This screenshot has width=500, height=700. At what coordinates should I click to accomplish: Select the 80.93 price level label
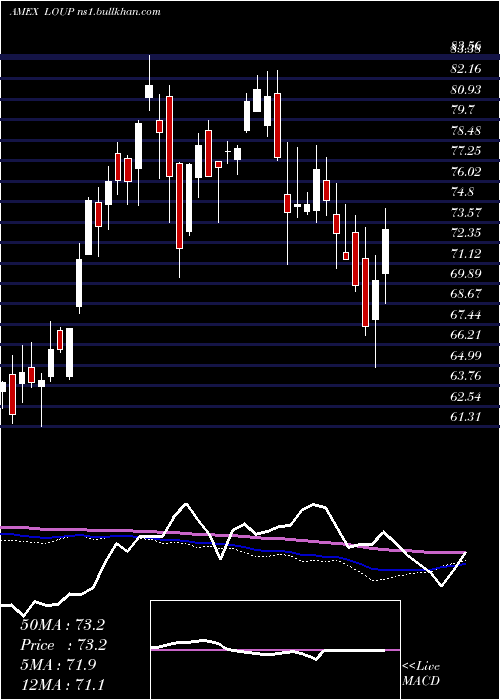click(x=467, y=89)
